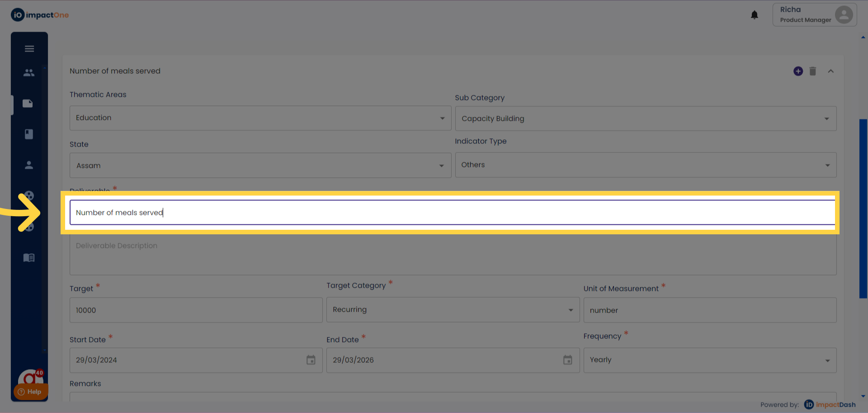This screenshot has height=413, width=868.
Task: Click the single user profile sidebar icon
Action: pyautogui.click(x=29, y=165)
